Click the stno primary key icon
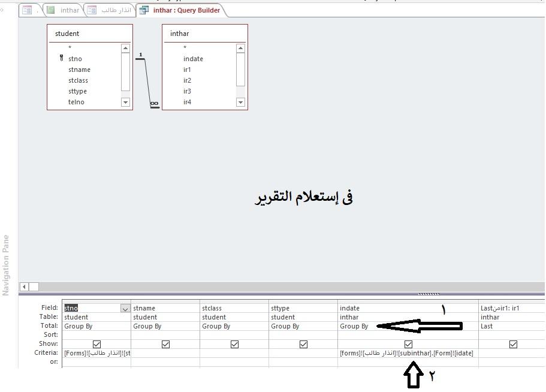Viewport: 546px width, 392px height. (62, 59)
